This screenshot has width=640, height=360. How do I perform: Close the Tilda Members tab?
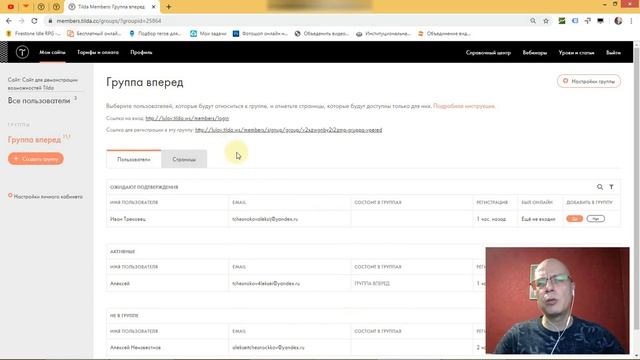pyautogui.click(x=153, y=7)
